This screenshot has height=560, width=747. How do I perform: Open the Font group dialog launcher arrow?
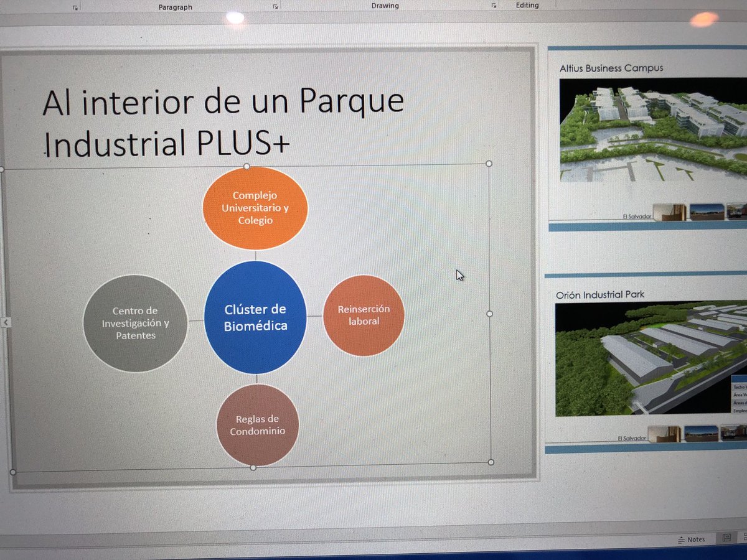pyautogui.click(x=75, y=7)
